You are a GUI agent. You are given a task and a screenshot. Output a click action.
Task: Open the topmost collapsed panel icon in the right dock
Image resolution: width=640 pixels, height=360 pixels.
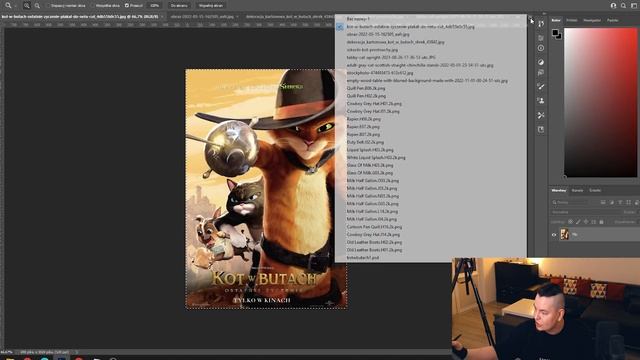[541, 24]
